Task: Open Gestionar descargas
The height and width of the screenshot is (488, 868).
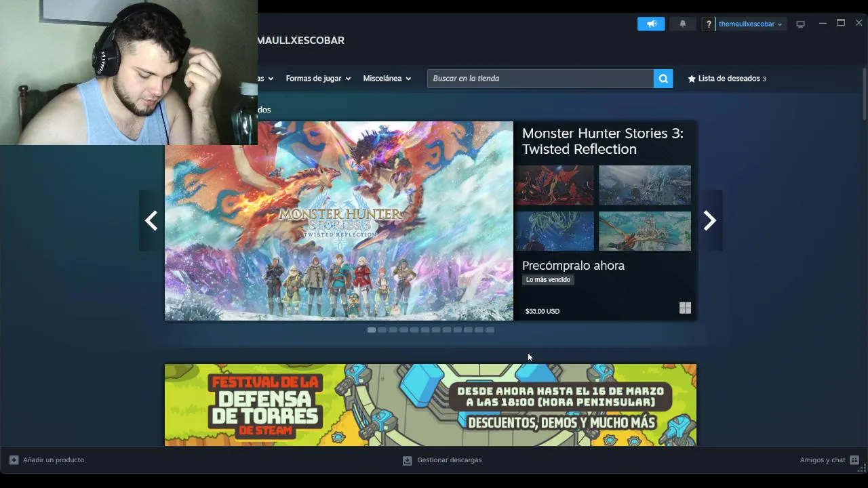Action: click(442, 460)
